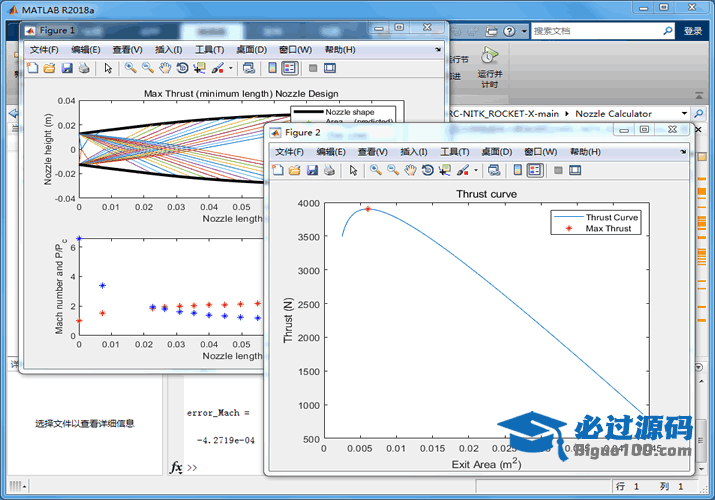The height and width of the screenshot is (500, 715).
Task: Toggle Hide Plot Tools in Figure 1 toolbar
Action: coord(313,68)
